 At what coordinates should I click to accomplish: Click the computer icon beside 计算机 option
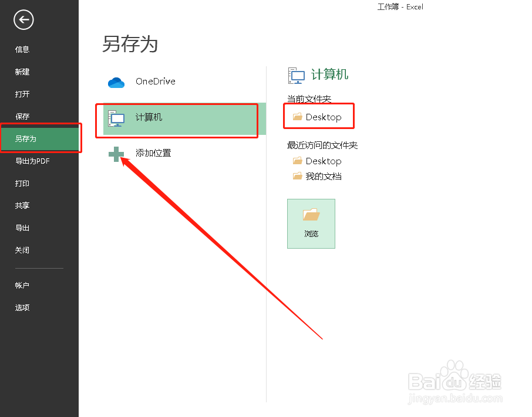click(x=116, y=118)
